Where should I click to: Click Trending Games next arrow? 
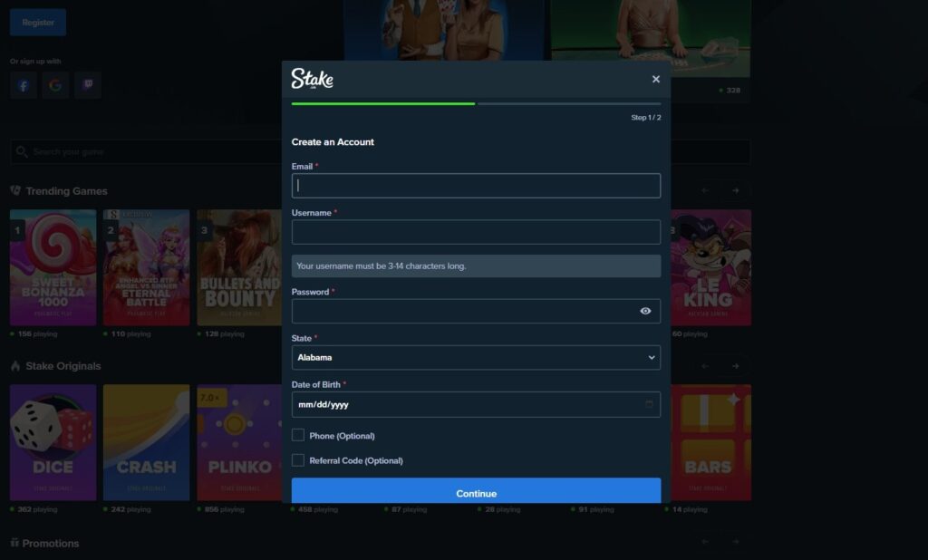point(736,190)
